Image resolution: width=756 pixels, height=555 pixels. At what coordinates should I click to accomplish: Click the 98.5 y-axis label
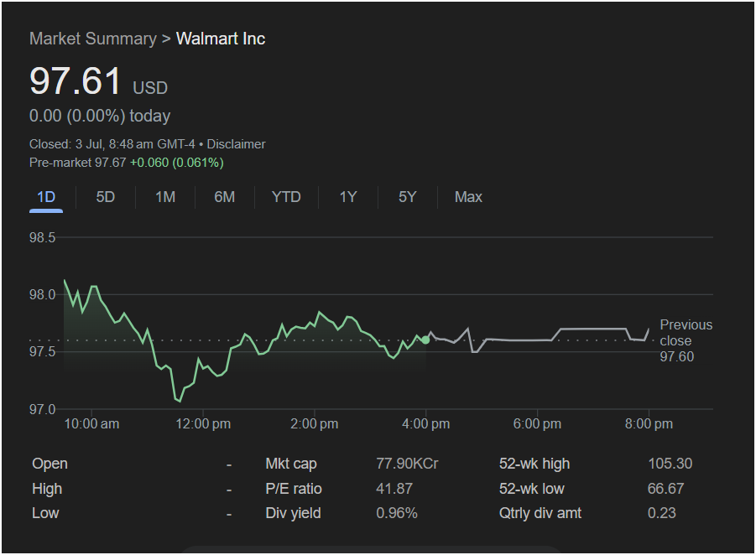(x=43, y=237)
